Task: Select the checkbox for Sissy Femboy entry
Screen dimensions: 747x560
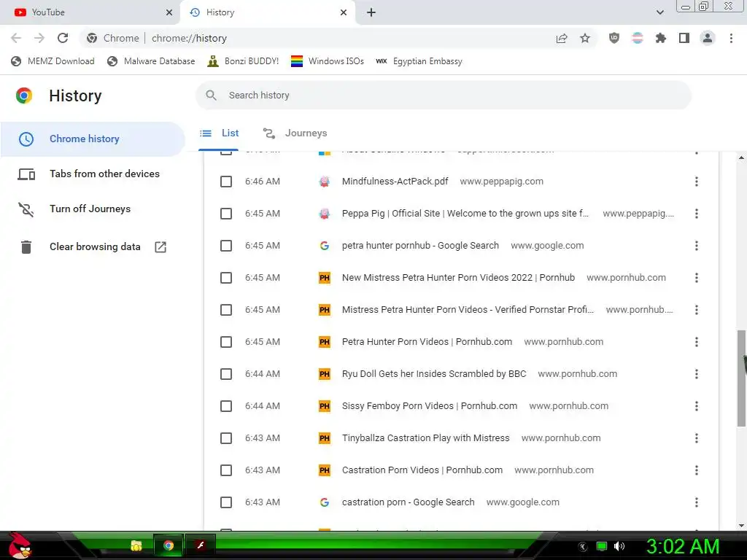Action: click(226, 406)
